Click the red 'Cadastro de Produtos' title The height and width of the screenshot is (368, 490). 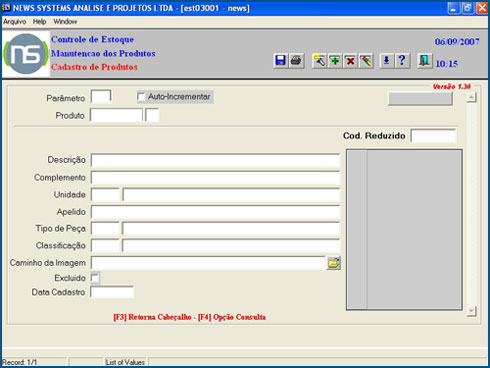(x=94, y=67)
